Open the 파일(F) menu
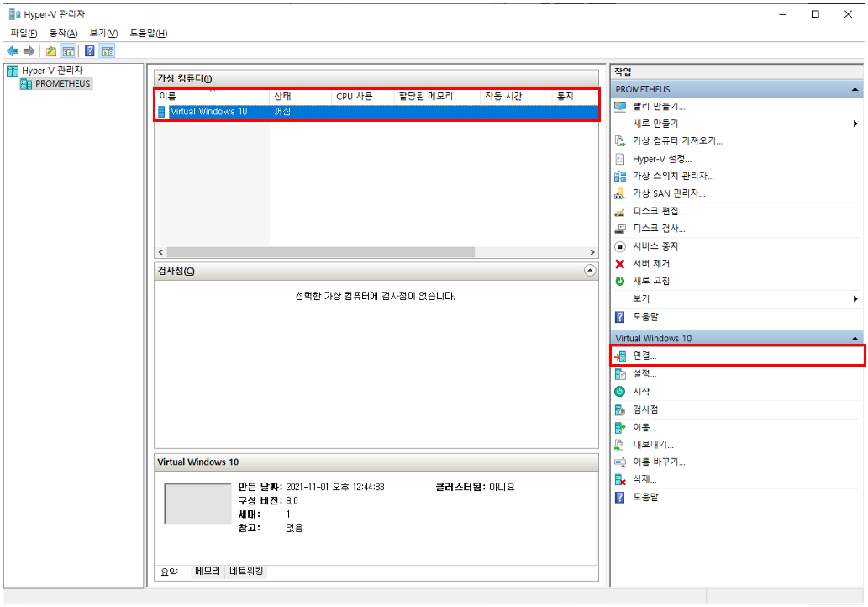The width and height of the screenshot is (868, 607). [24, 34]
